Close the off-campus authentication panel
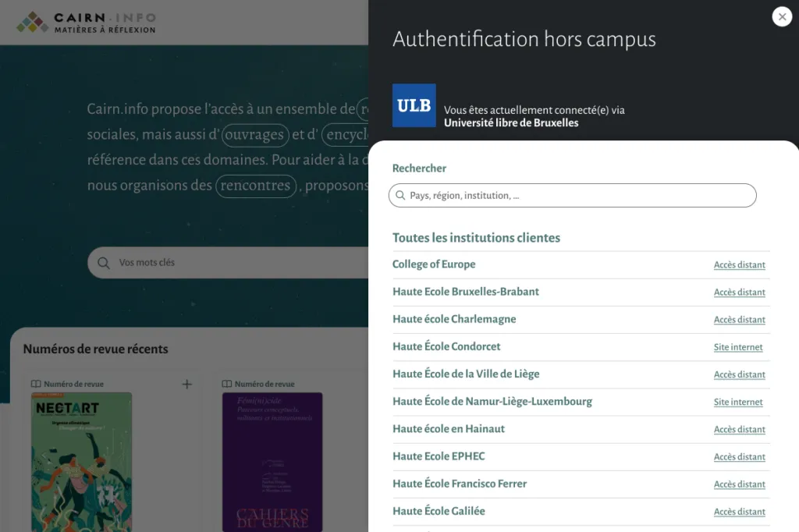This screenshot has width=799, height=532. [x=781, y=16]
